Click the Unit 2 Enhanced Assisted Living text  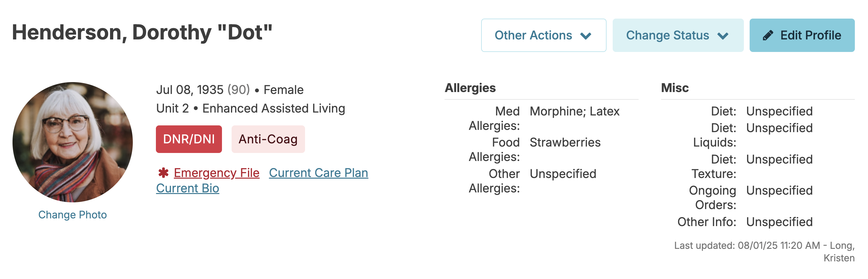coord(251,108)
